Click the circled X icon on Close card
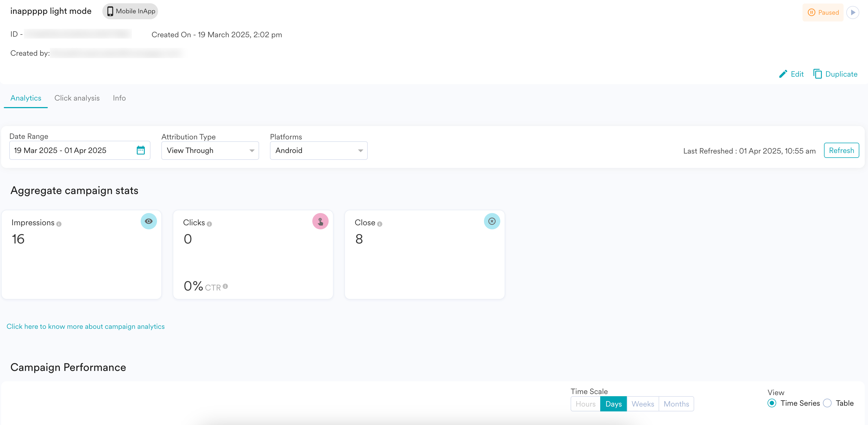868x425 pixels. point(492,221)
